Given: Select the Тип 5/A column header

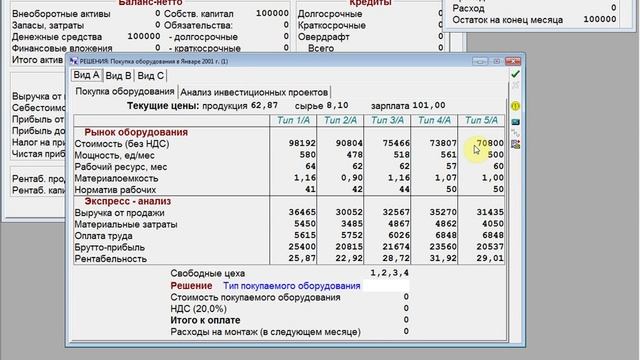Looking at the screenshot, I should coord(481,120).
